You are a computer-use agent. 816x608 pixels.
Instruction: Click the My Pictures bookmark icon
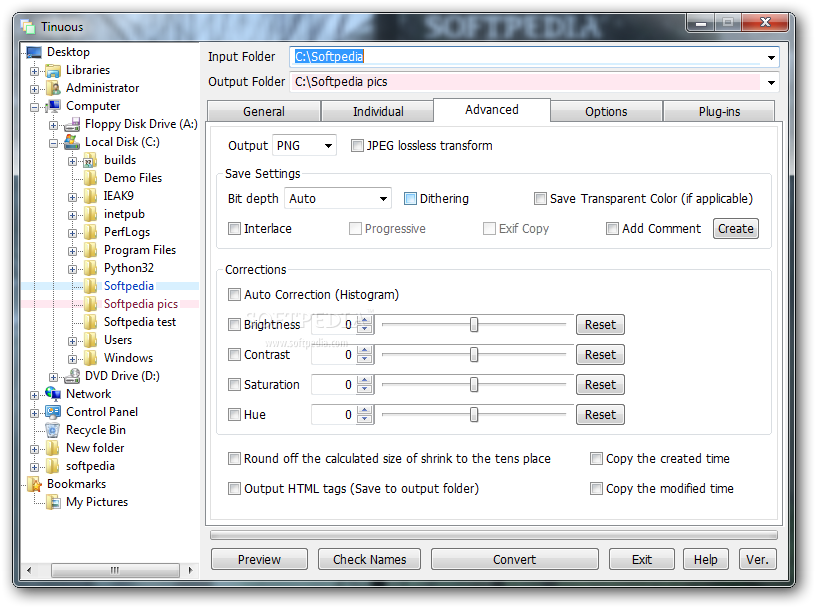(x=53, y=502)
